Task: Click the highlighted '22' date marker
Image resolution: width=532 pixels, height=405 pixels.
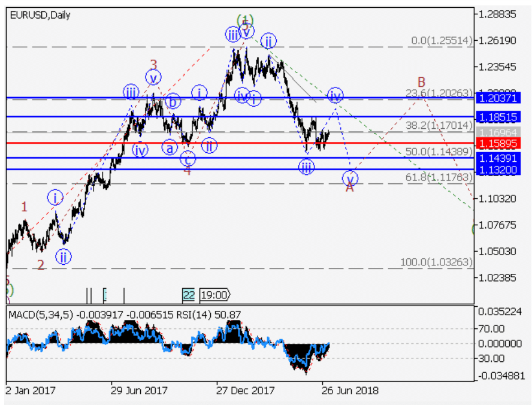Action: (x=189, y=295)
